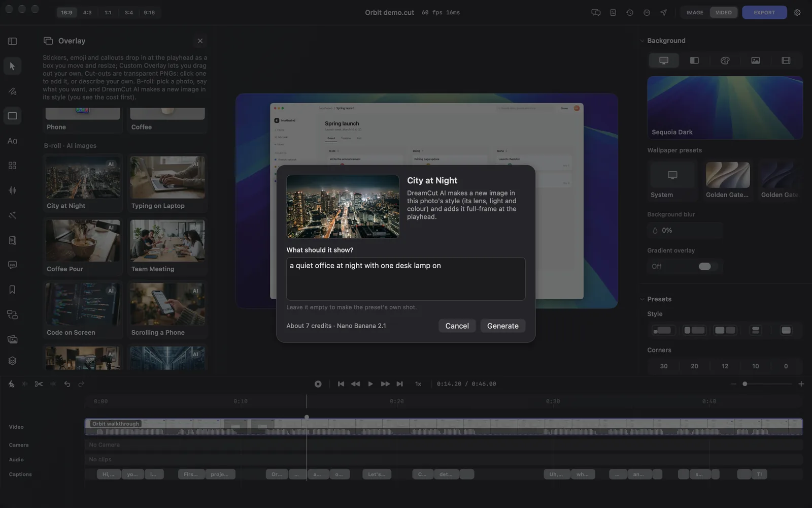Select the freehand draw tool in sidebar
This screenshot has height=508, width=812.
[12, 91]
